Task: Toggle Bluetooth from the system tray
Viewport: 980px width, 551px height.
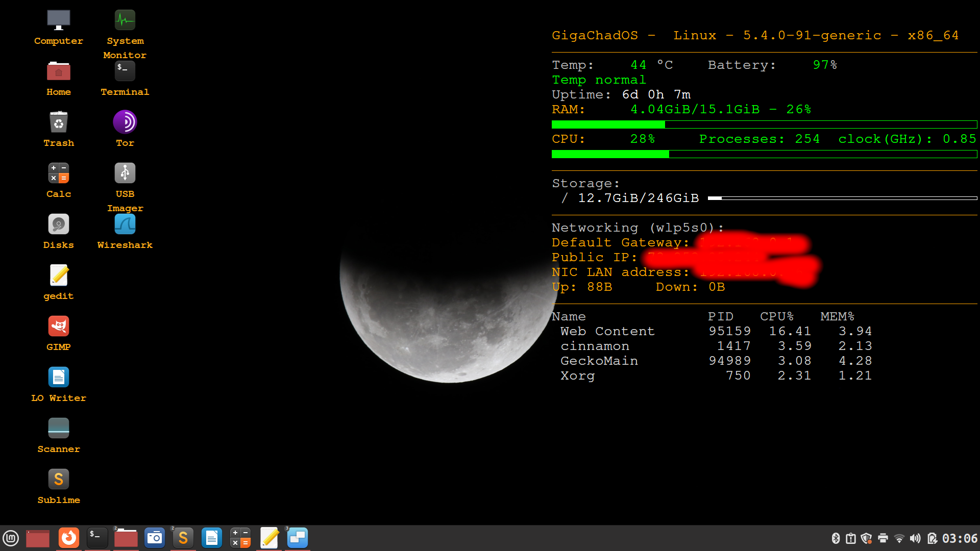Action: pos(836,538)
